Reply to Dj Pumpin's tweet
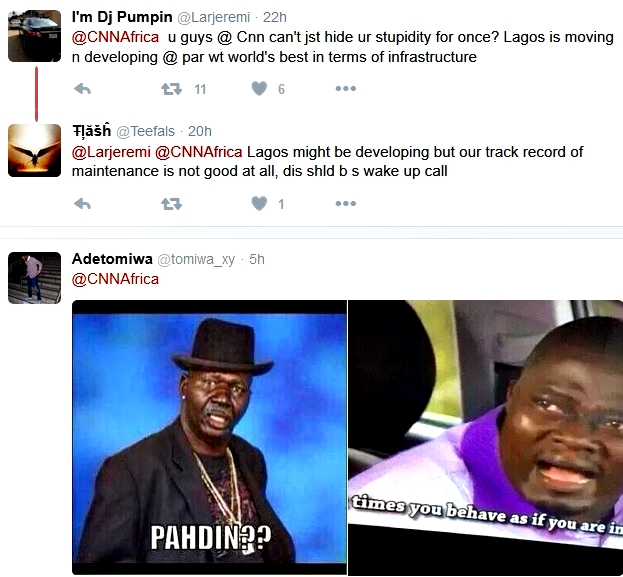The width and height of the screenshot is (623, 577). point(83,89)
